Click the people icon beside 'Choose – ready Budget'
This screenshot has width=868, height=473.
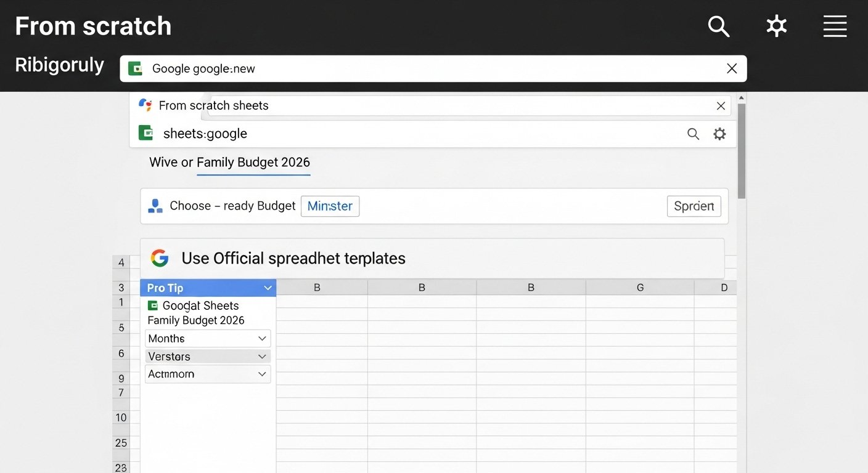coord(155,206)
